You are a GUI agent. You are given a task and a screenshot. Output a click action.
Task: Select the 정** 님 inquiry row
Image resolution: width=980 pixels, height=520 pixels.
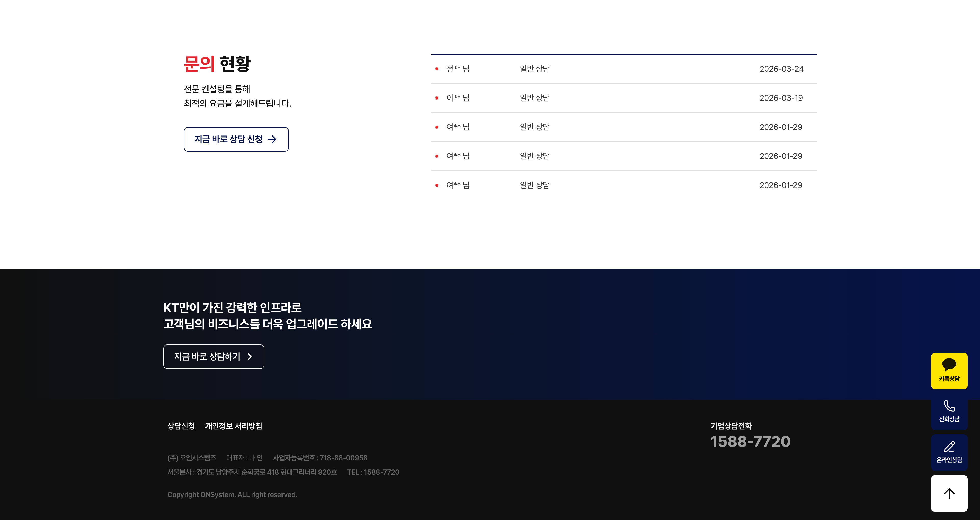click(623, 69)
